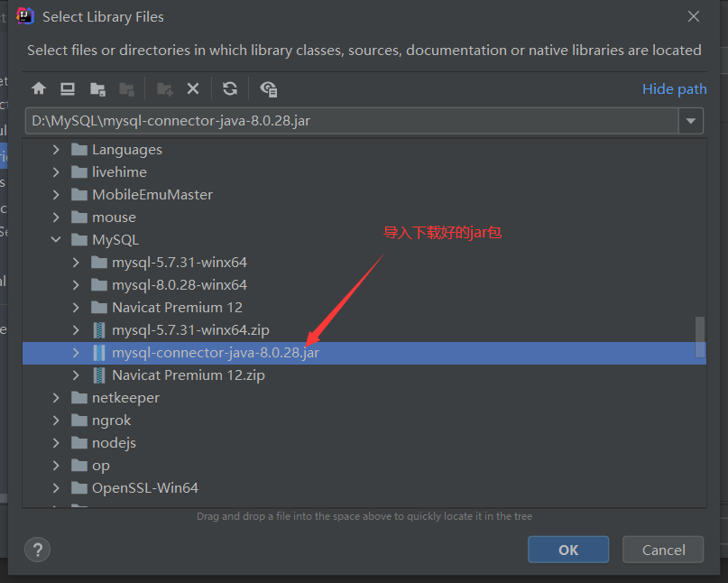Viewport: 728px width, 583px height.
Task: Collapse the MySQL folder
Action: tap(56, 240)
